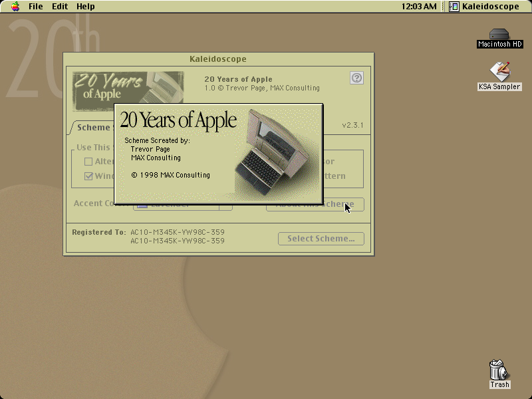Toggle the partially hidden Alter checkbox
532x399 pixels.
(x=88, y=162)
